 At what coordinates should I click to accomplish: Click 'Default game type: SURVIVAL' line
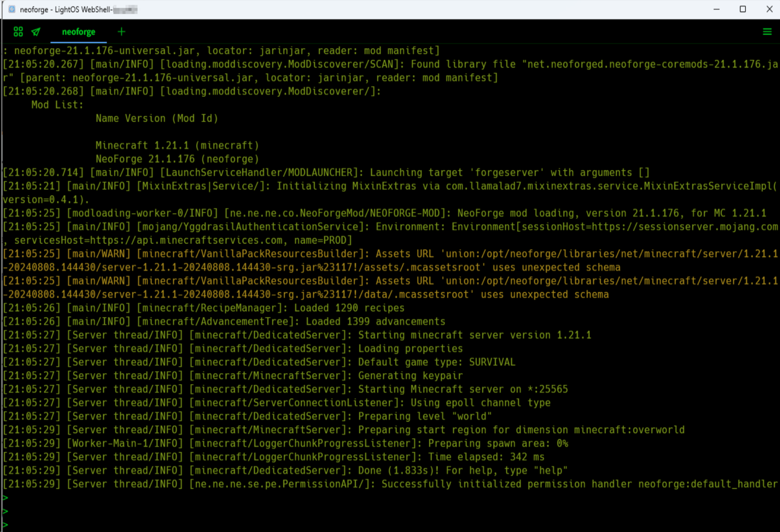[259, 362]
